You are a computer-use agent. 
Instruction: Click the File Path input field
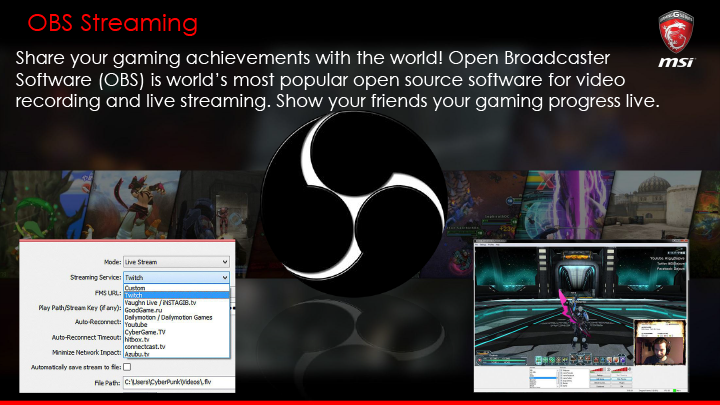tap(179, 382)
